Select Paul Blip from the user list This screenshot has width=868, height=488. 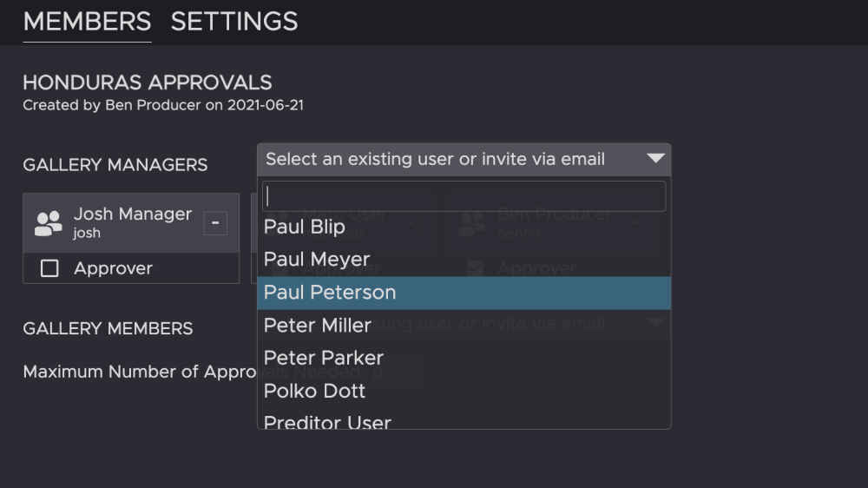pyautogui.click(x=305, y=228)
